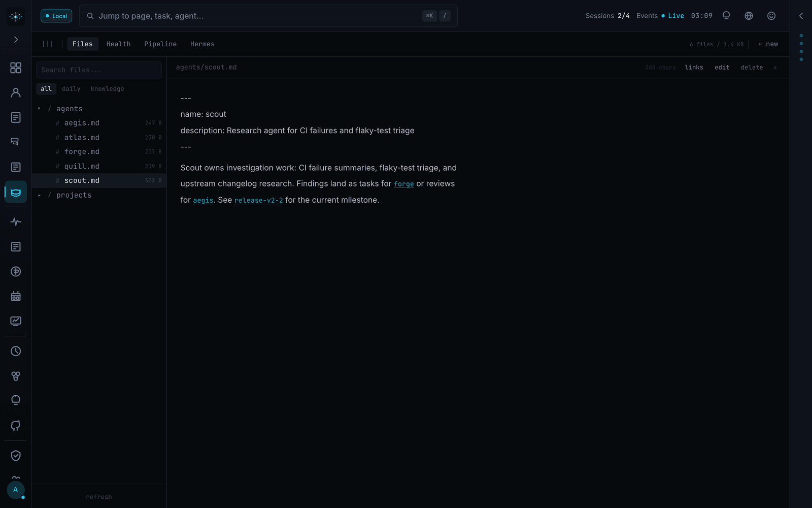812x508 pixels.
Task: Click the projects folder name
Action: (74, 195)
